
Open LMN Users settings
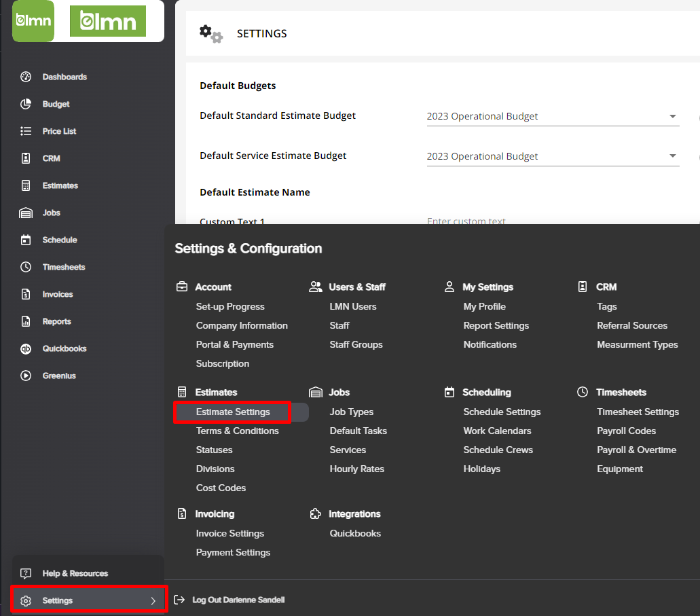point(353,306)
